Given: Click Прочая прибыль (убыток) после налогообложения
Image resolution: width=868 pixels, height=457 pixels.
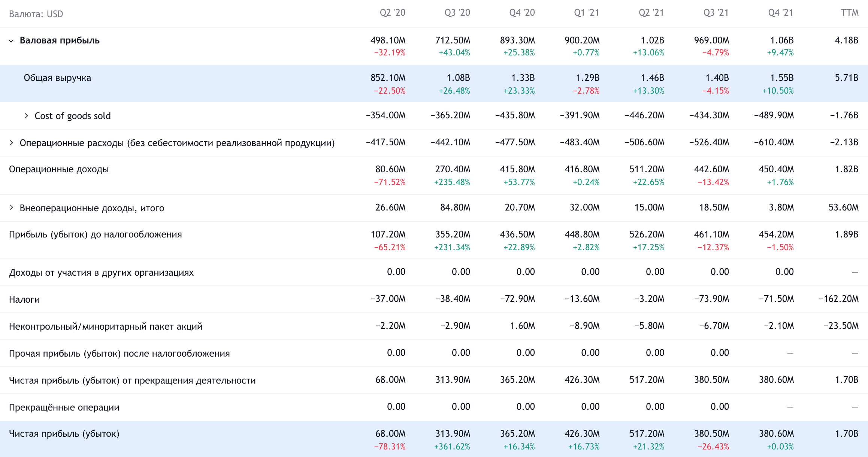Looking at the screenshot, I should click(120, 354).
